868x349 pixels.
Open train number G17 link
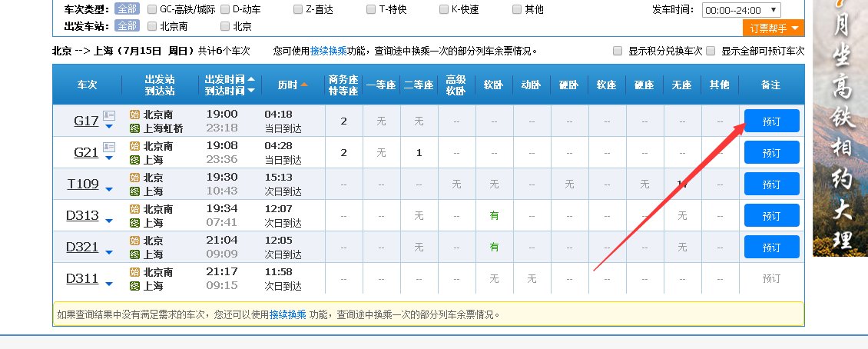pos(86,121)
